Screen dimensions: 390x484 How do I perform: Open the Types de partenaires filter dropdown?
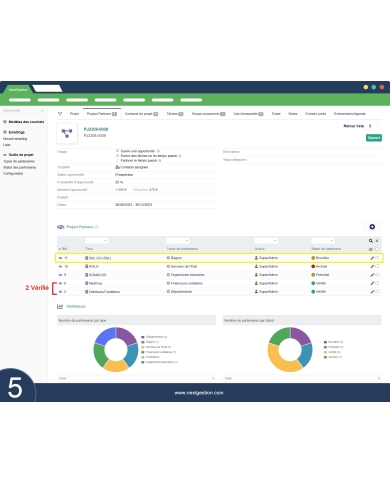(x=178, y=241)
